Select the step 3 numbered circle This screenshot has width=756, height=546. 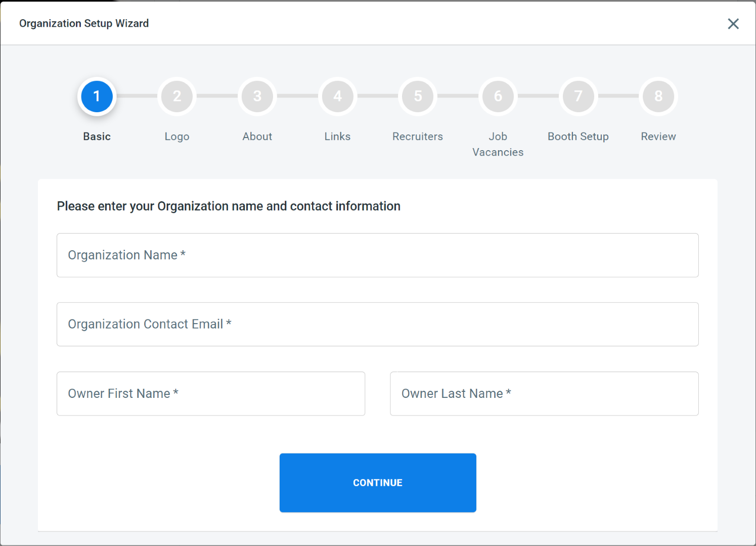(x=257, y=96)
